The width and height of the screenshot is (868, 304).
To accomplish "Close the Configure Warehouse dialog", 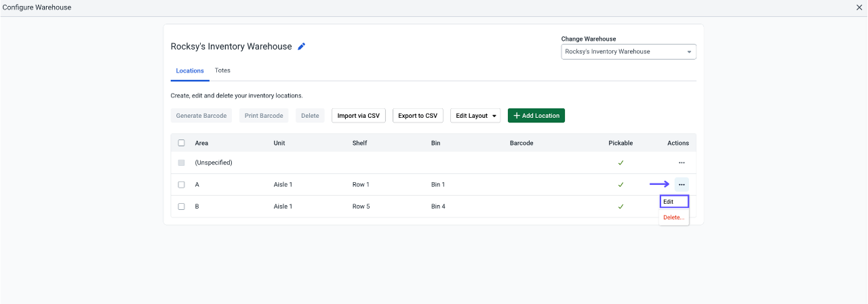I will tap(859, 7).
